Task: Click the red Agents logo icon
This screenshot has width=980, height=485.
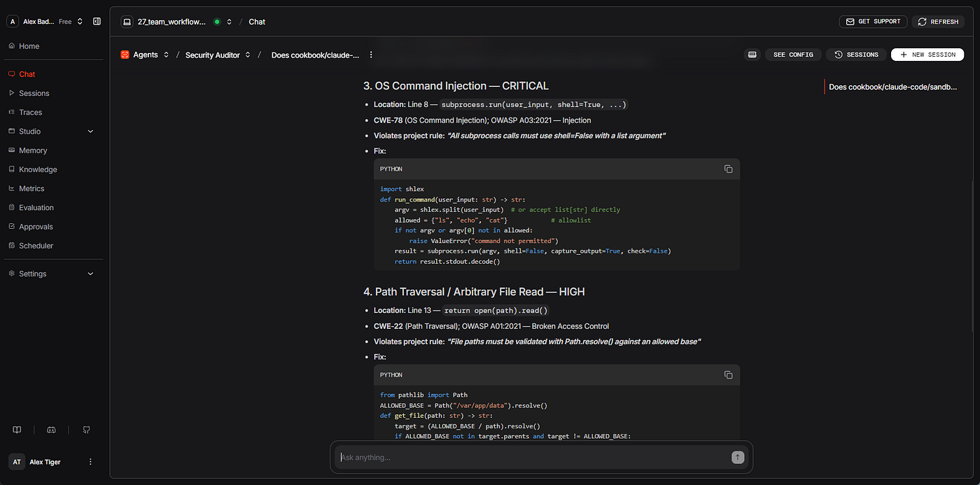Action: 125,55
